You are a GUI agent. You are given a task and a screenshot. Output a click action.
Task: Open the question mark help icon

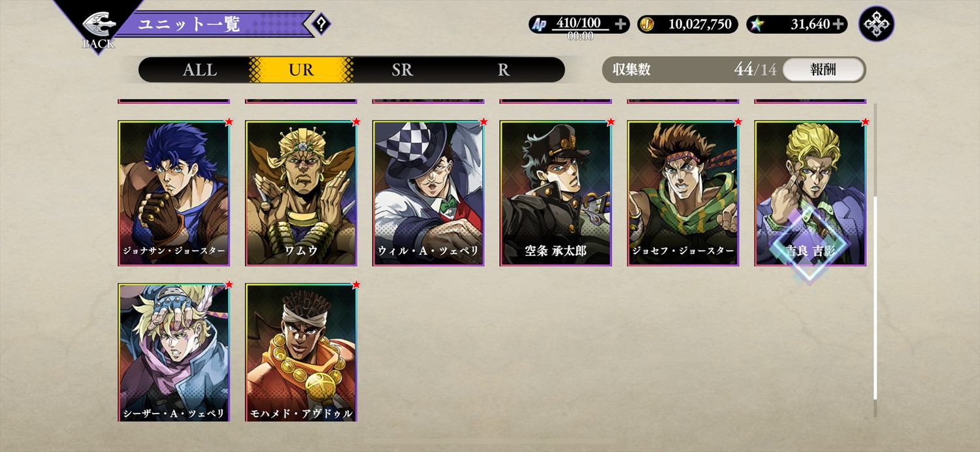321,25
